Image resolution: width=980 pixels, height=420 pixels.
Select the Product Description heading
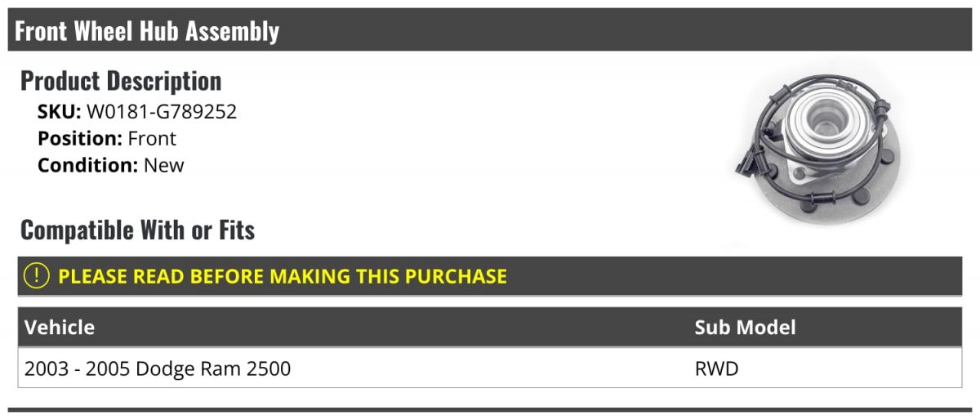point(121,81)
